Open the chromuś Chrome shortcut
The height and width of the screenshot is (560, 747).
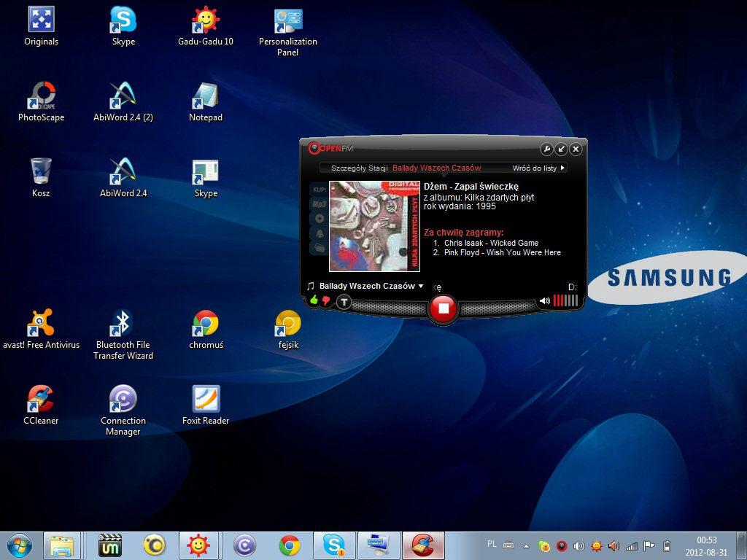pyautogui.click(x=206, y=329)
